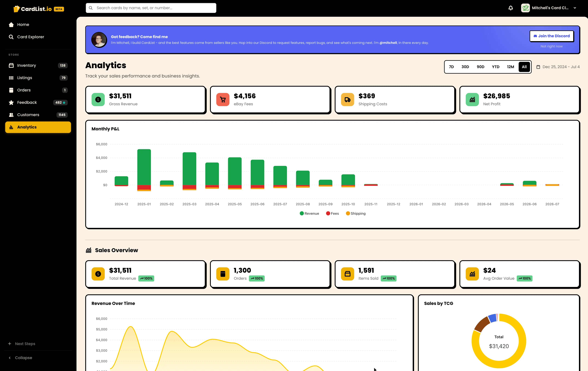Click the Analytics bar chart icon in sidebar
Screen dimensions: 588x371
11,127
